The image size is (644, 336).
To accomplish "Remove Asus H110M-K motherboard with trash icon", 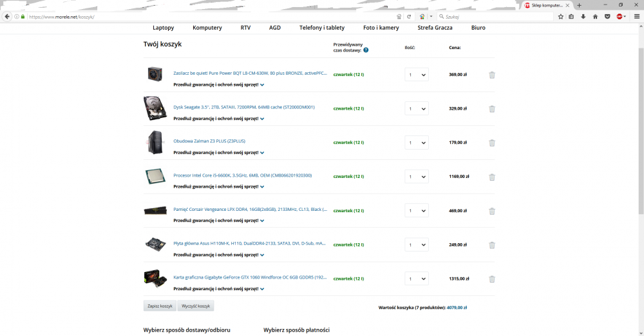I will click(491, 245).
